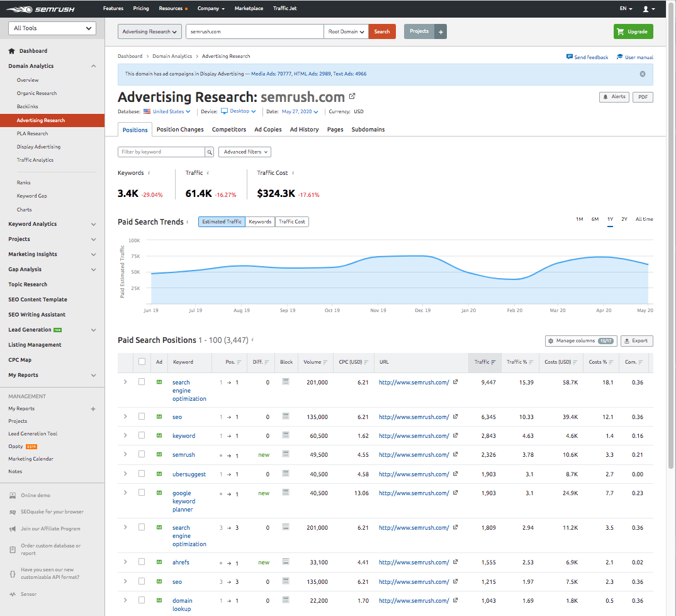This screenshot has width=676, height=616.
Task: Click the plus icon beside My Reports in Management
Action: pyautogui.click(x=93, y=409)
